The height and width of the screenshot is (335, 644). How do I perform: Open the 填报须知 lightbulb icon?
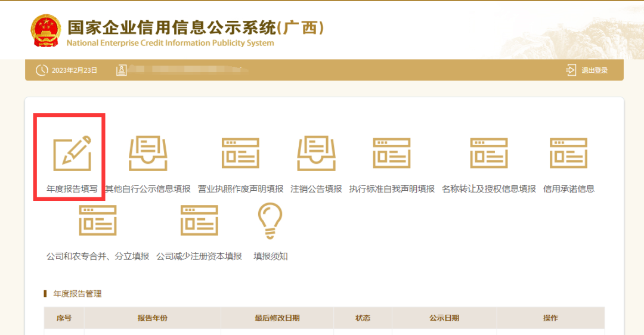tap(270, 221)
